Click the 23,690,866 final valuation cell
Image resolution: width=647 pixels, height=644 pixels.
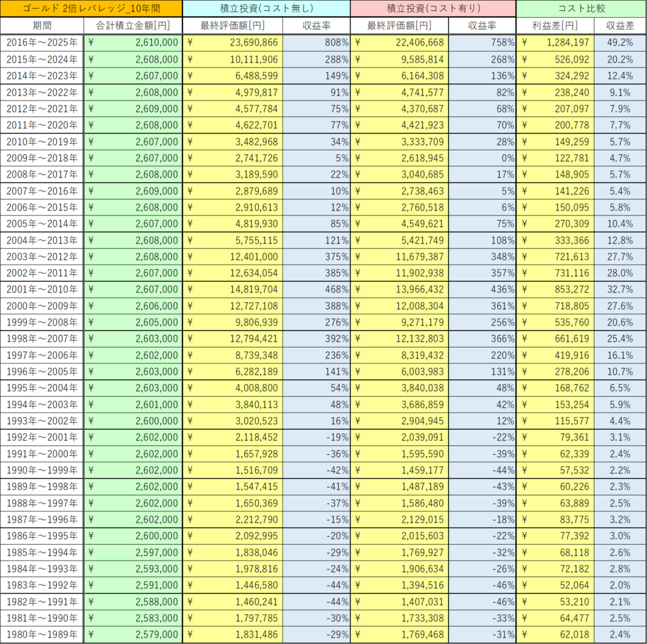(x=233, y=43)
